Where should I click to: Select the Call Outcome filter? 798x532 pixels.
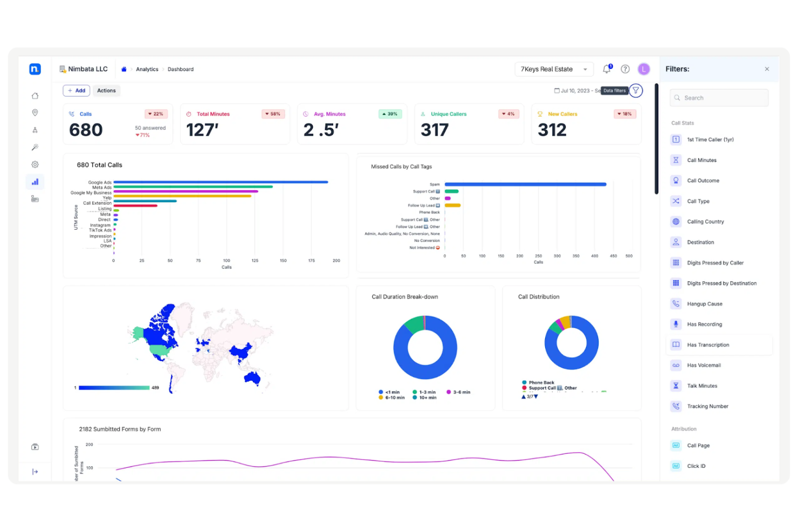[703, 181]
